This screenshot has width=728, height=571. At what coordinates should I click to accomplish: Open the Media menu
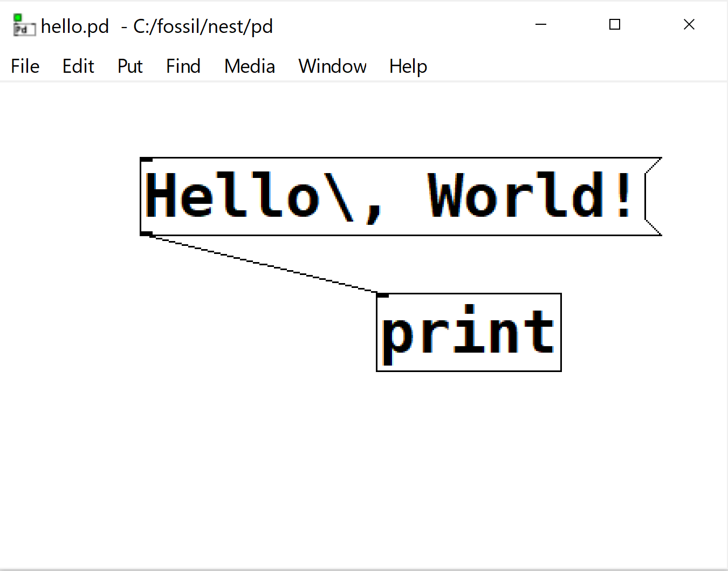[250, 66]
